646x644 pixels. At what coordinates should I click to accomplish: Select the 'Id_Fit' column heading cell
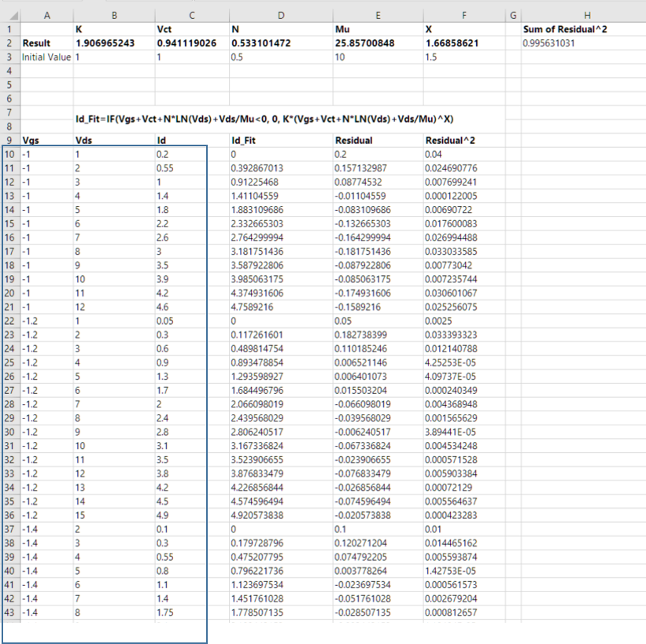point(281,141)
